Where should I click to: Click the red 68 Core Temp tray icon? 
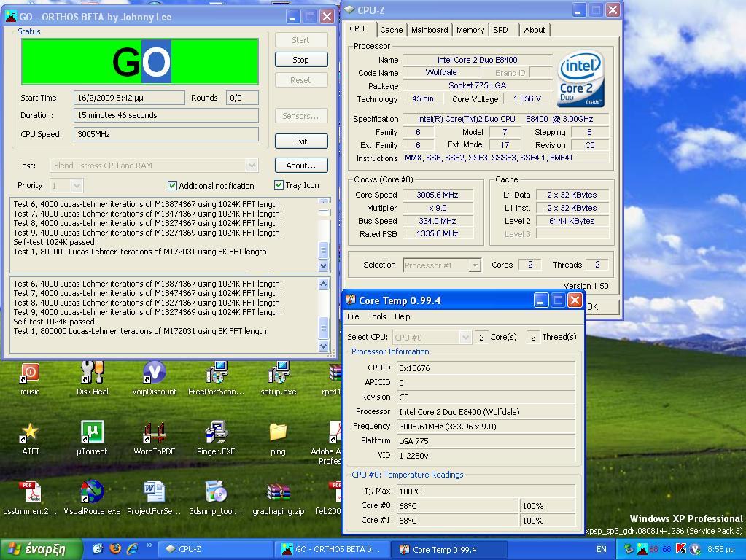654,549
